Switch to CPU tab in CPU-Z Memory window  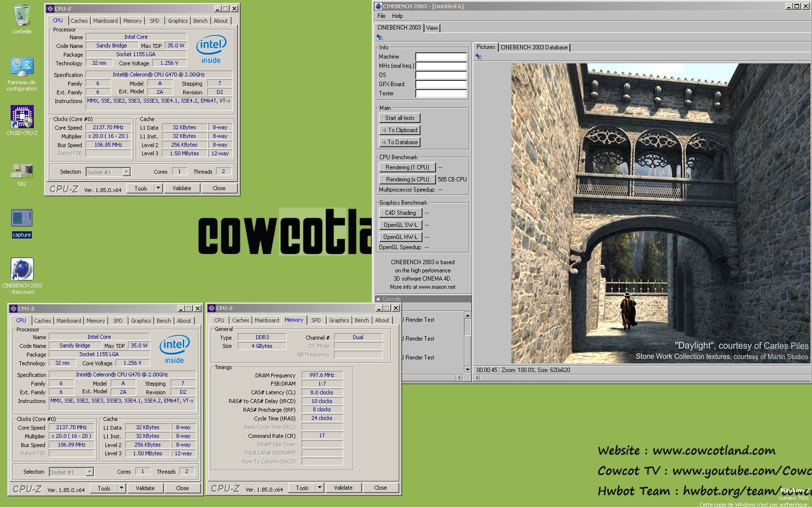point(219,320)
